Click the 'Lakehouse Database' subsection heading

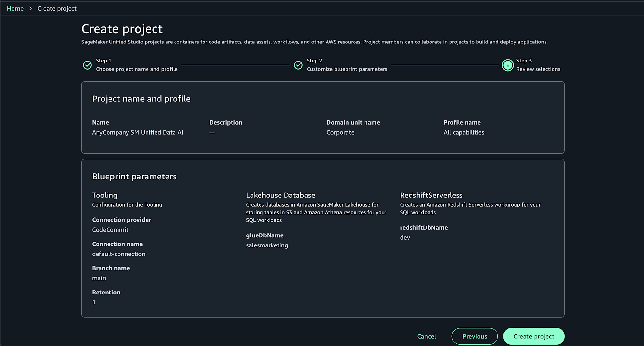tap(280, 195)
